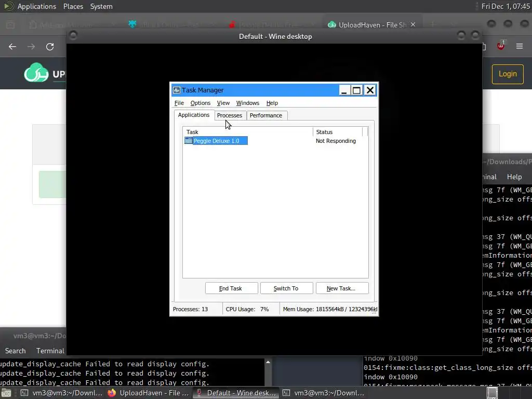
Task: Open the System menu in top panel
Action: 101,6
